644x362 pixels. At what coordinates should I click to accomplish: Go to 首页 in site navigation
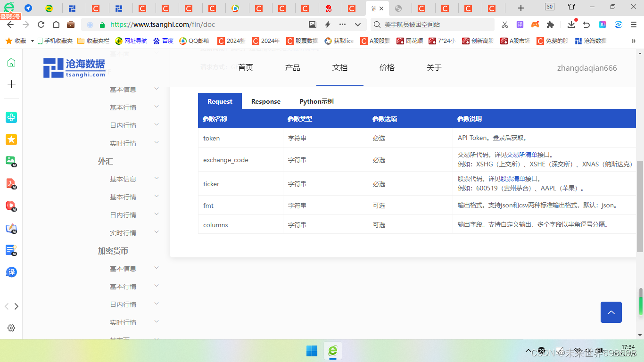tap(246, 68)
